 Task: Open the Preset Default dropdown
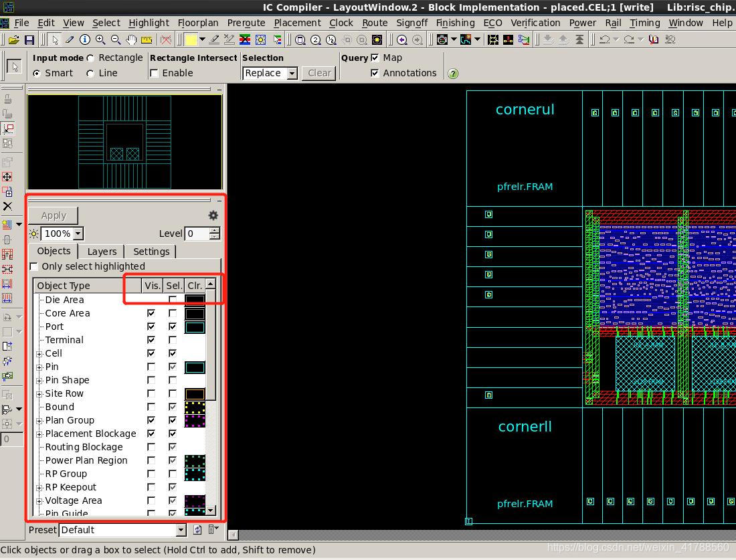point(181,530)
